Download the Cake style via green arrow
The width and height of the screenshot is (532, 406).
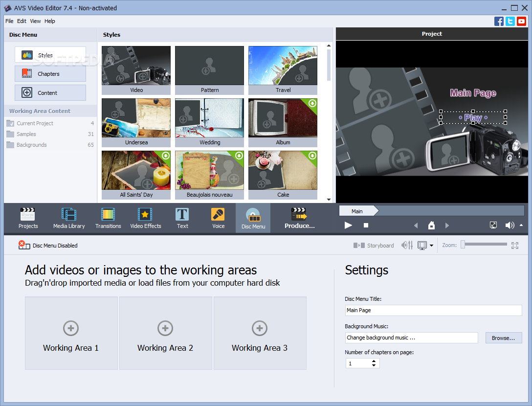(x=312, y=156)
